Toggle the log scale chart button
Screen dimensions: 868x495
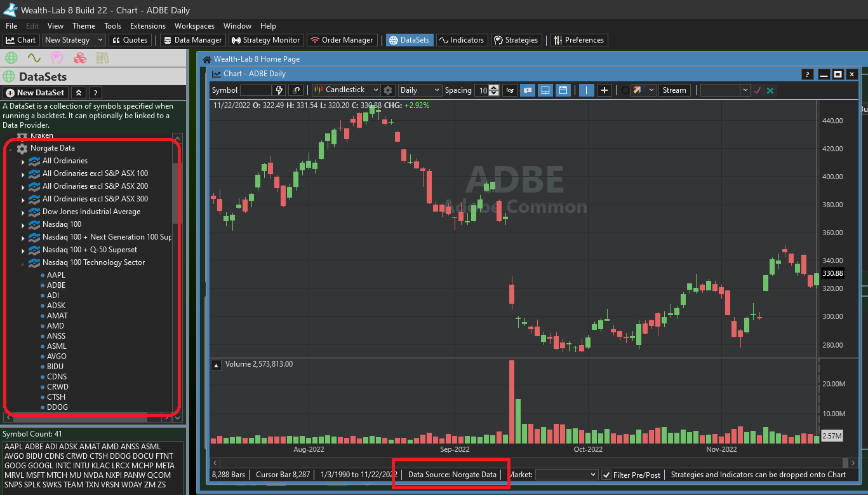[510, 90]
